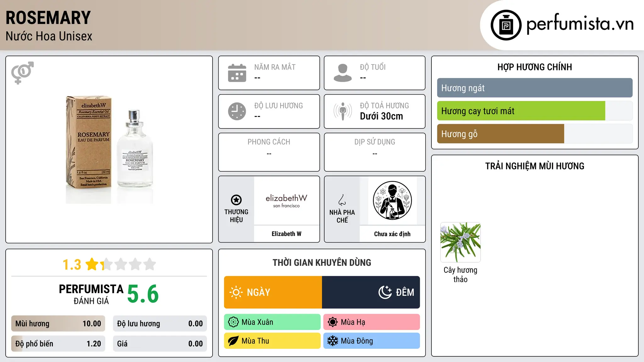This screenshot has height=362, width=644.
Task: Click the Perfumista Đánh Giá label
Action: [91, 294]
